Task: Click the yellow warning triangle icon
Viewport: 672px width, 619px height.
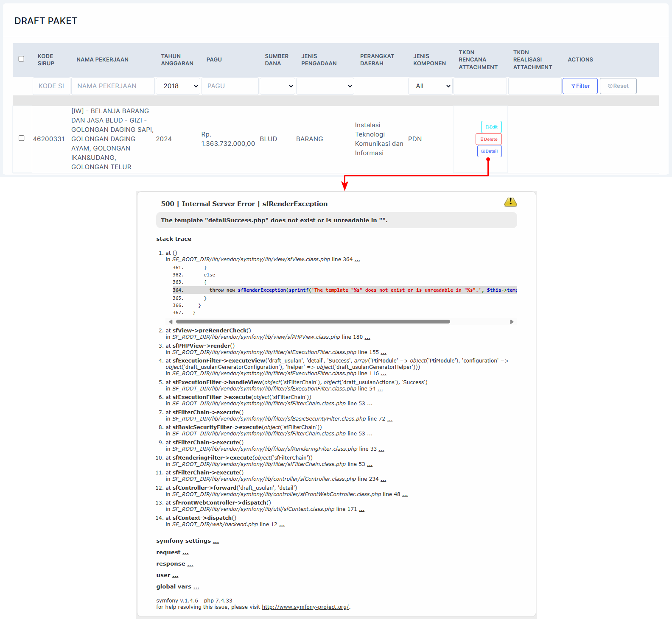Action: (x=510, y=202)
